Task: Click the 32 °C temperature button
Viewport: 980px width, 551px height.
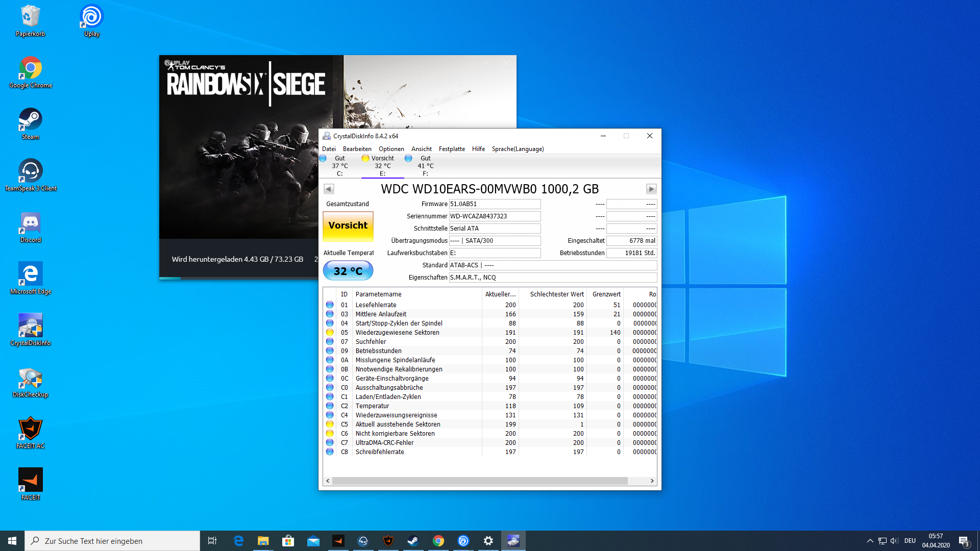Action: point(348,271)
